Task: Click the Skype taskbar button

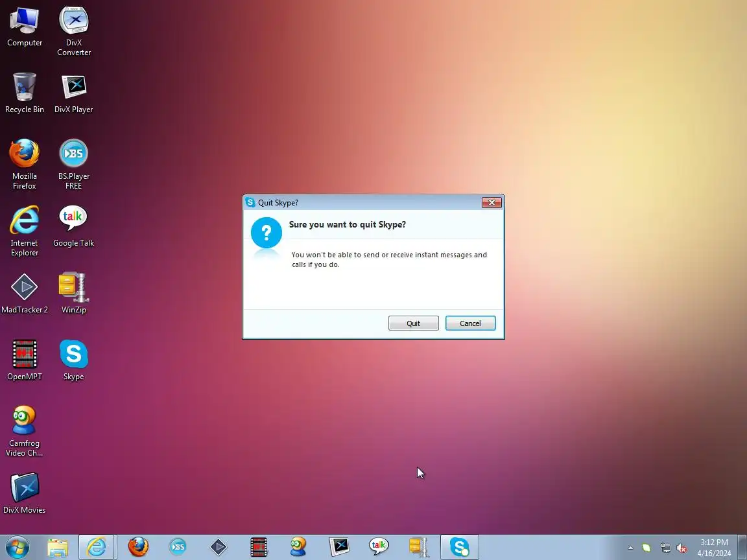Action: [x=460, y=547]
